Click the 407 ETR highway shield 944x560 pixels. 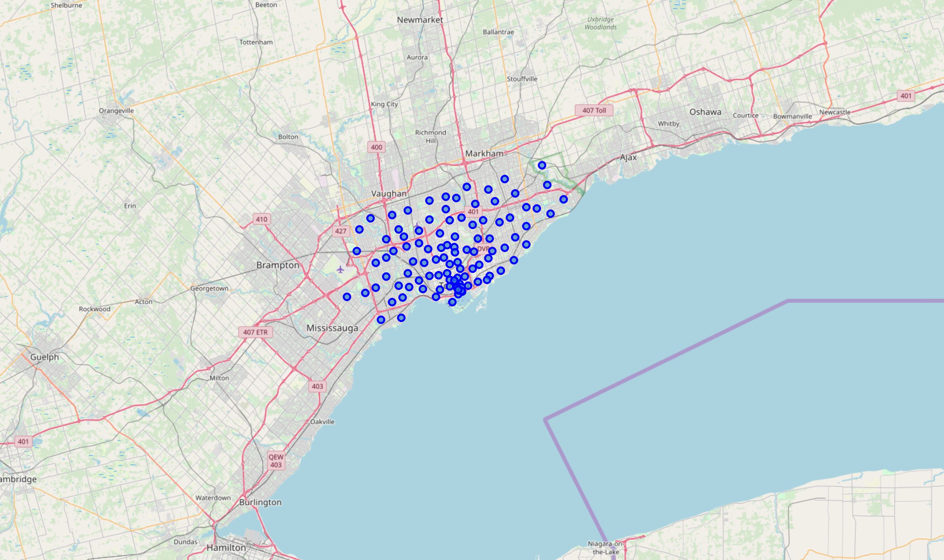(x=255, y=333)
